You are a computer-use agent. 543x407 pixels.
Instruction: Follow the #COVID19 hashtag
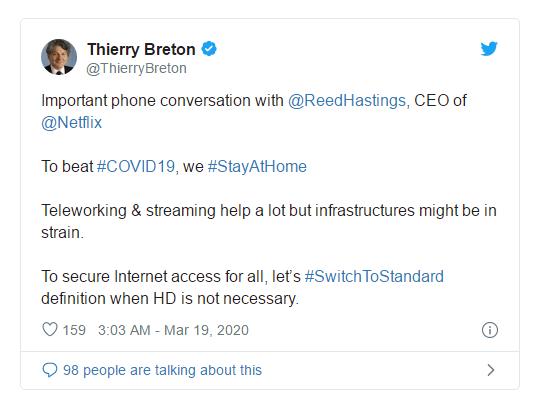[136, 167]
